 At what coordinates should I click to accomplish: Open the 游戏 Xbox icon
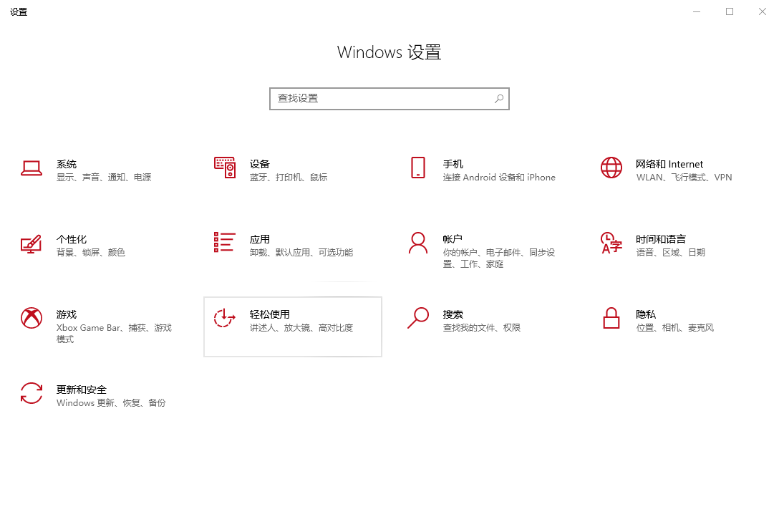tap(32, 318)
